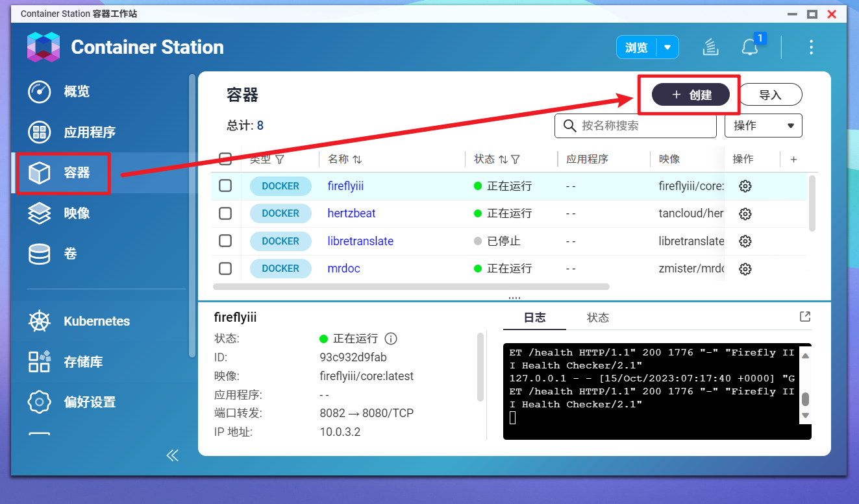Open the 操作 actions dropdown
859x504 pixels.
click(764, 126)
